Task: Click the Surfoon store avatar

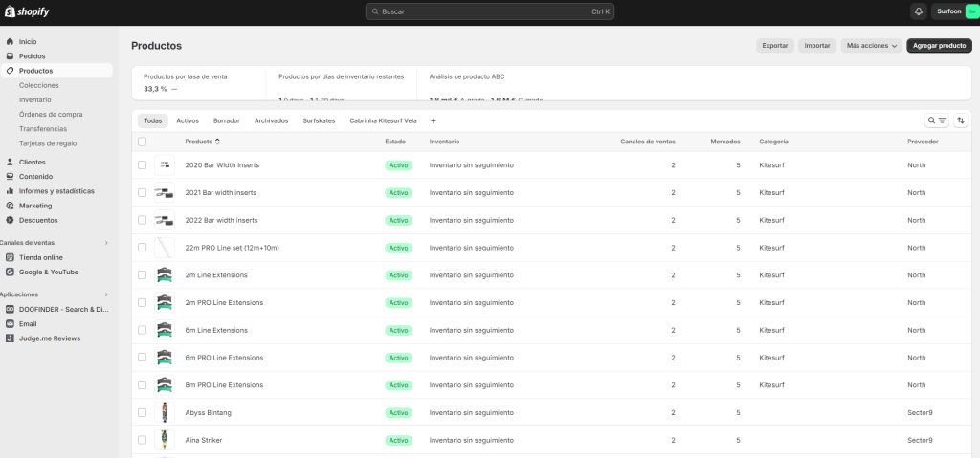Action: 972,11
